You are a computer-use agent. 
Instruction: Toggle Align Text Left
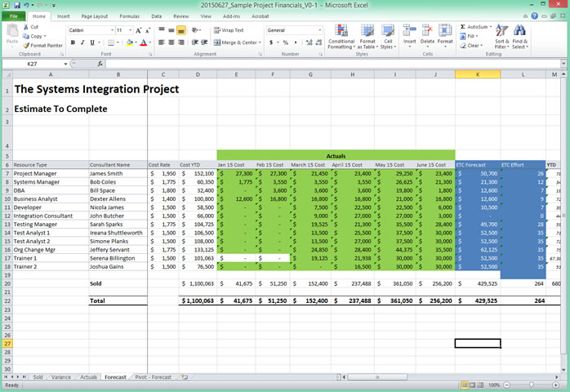pos(162,42)
